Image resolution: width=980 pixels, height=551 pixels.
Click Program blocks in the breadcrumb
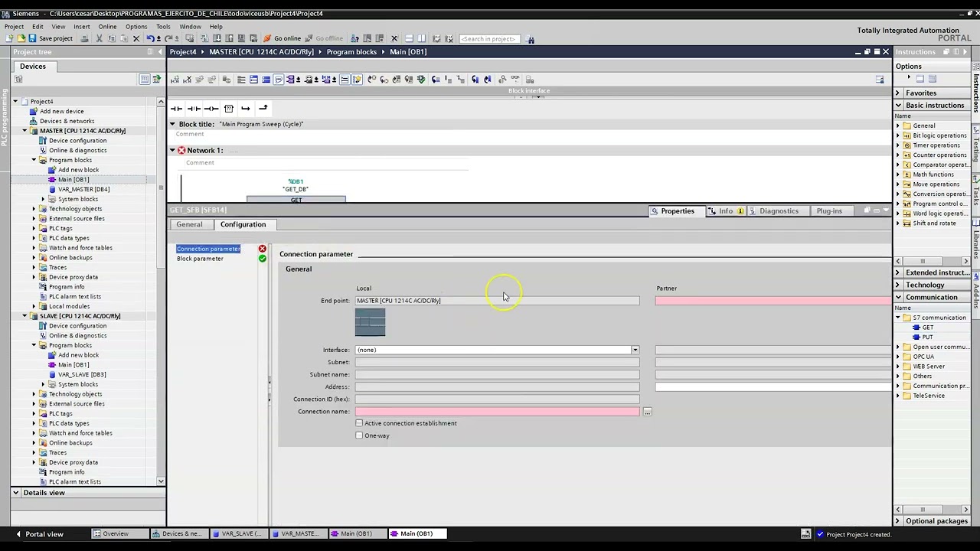[351, 52]
